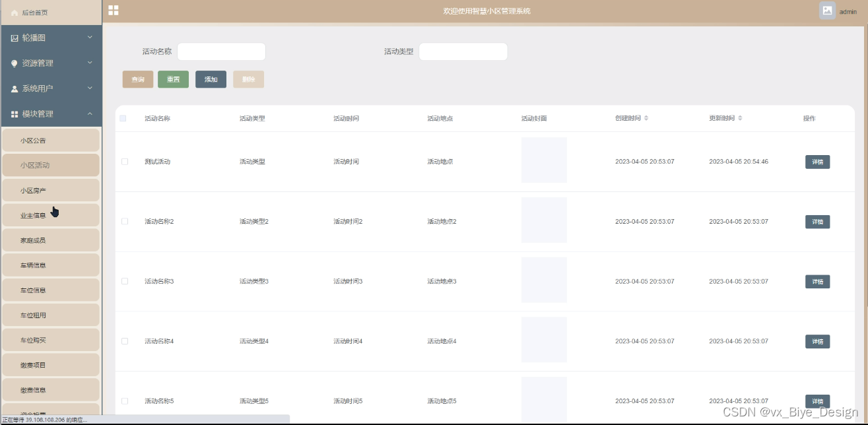Click the cell 活动名称2

coord(159,222)
